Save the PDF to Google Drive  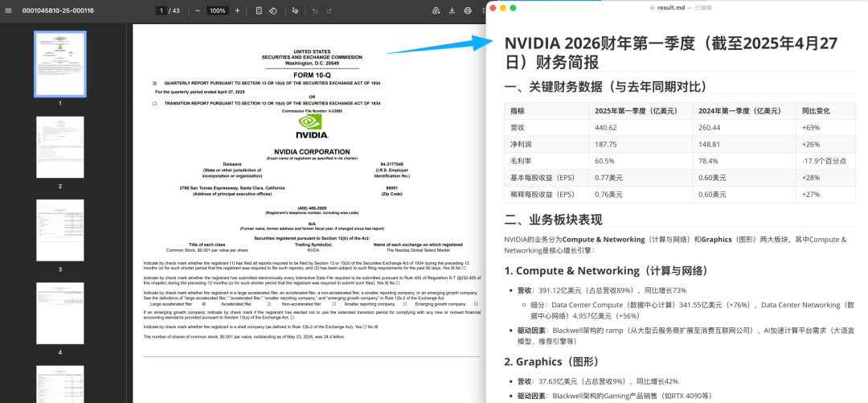[436, 10]
